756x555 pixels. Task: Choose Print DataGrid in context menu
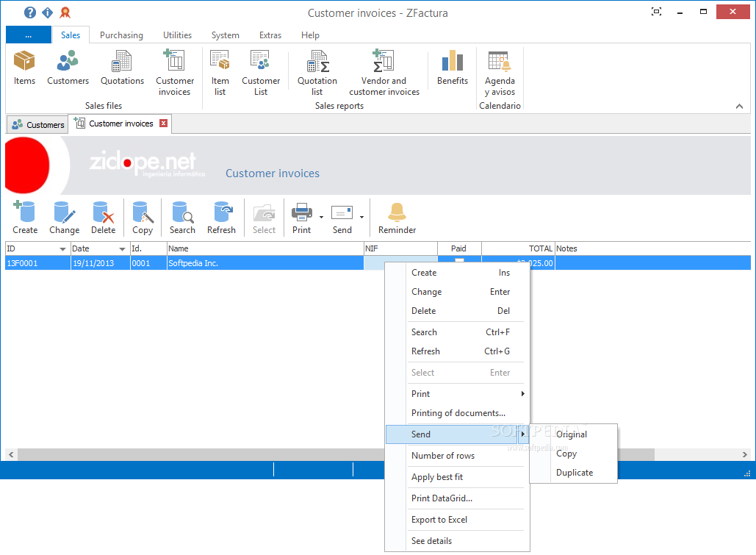point(457,498)
